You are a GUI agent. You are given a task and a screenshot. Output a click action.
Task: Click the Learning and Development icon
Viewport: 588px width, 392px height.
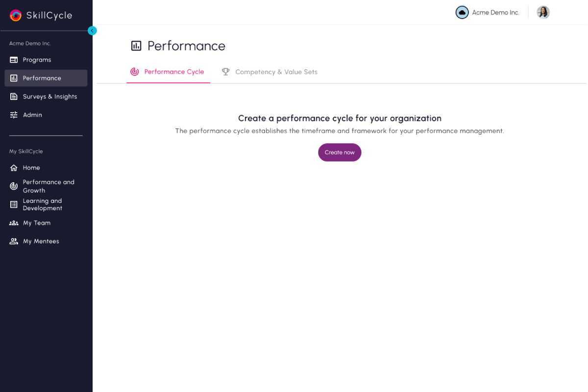click(14, 204)
